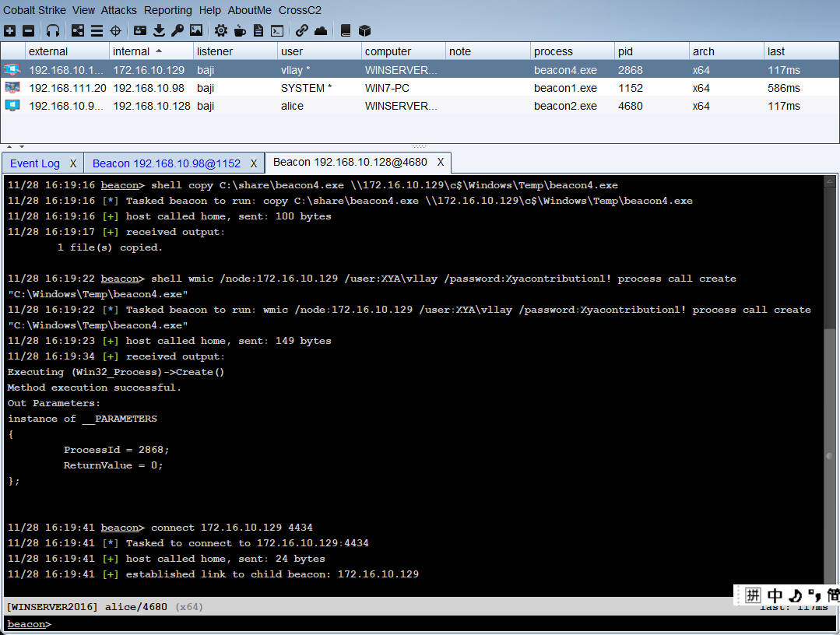Open the CrossC2 menu
The width and height of the screenshot is (840, 635).
[x=300, y=10]
